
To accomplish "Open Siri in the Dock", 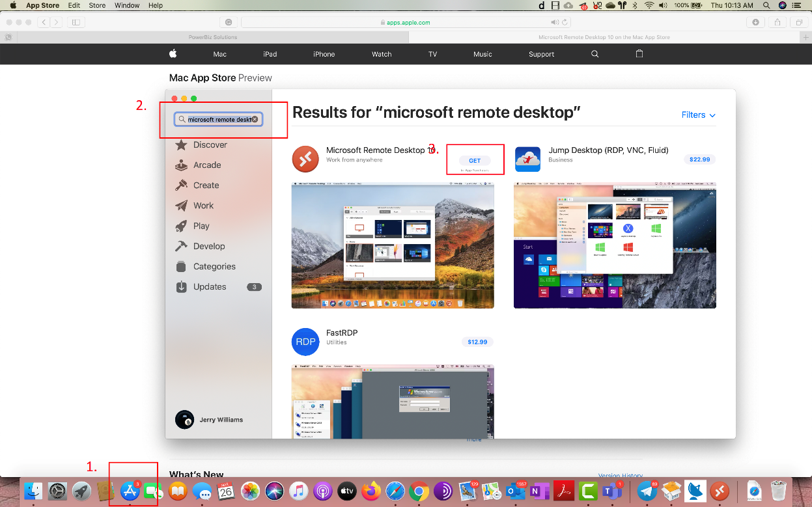I will (x=274, y=491).
